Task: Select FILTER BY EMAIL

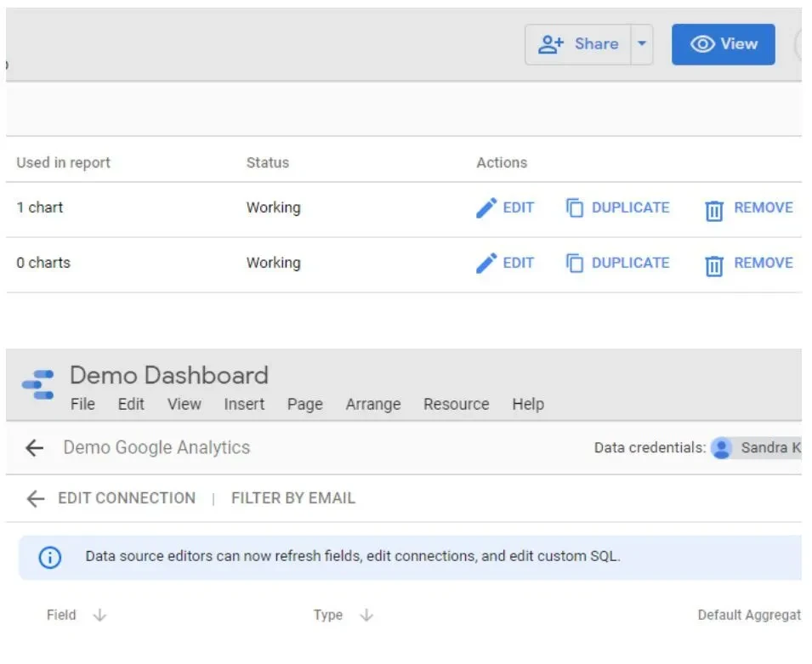Action: tap(292, 498)
